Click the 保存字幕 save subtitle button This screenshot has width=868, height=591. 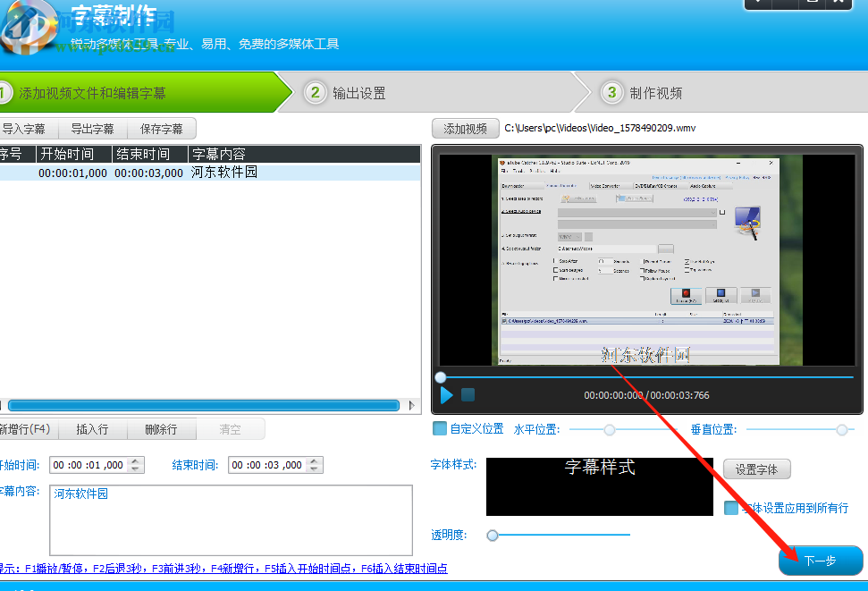161,129
